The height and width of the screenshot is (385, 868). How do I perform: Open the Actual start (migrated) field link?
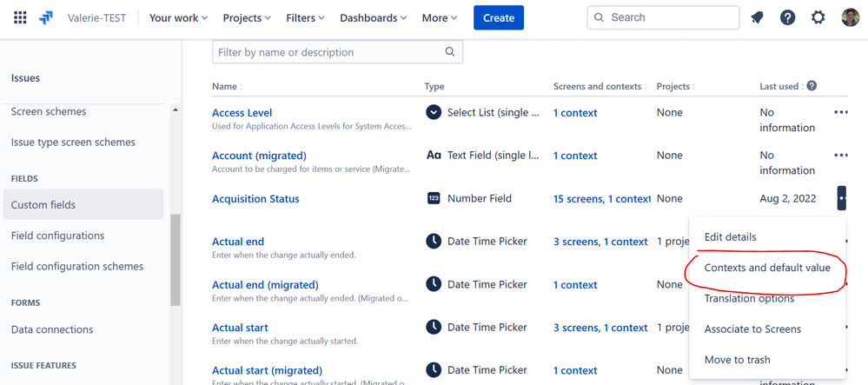click(267, 370)
